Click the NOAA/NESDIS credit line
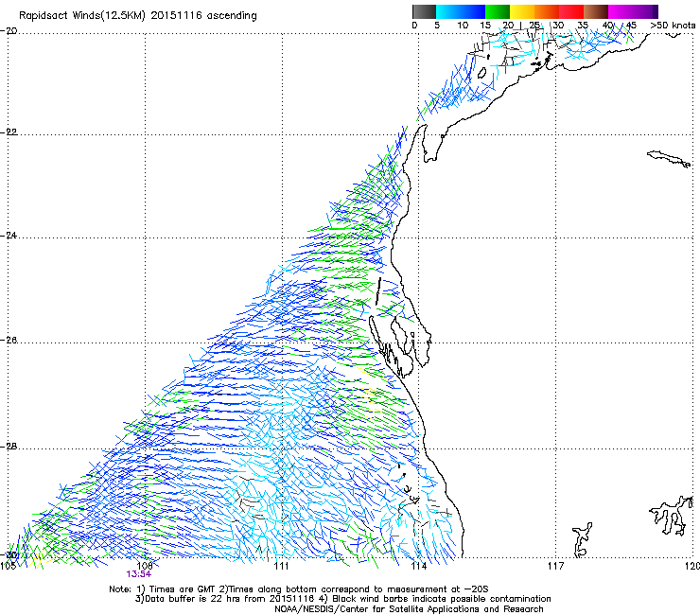Screen dimensions: 700x615 click(x=409, y=609)
